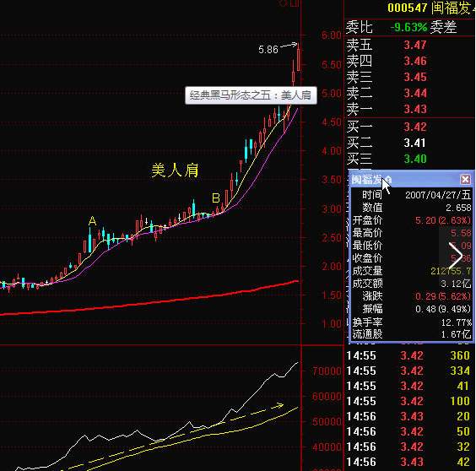The image size is (476, 471).
Task: Select the 14:56 trade with volume 32
Action: 408,447
